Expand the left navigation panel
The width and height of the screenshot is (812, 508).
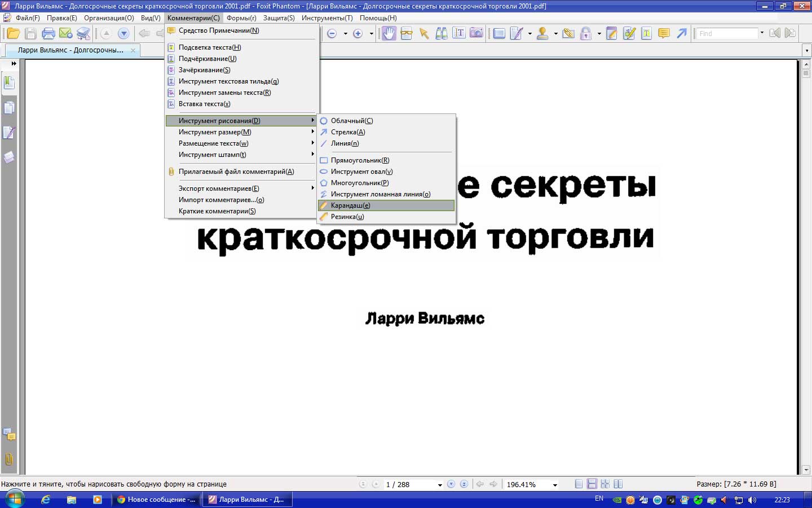click(14, 64)
